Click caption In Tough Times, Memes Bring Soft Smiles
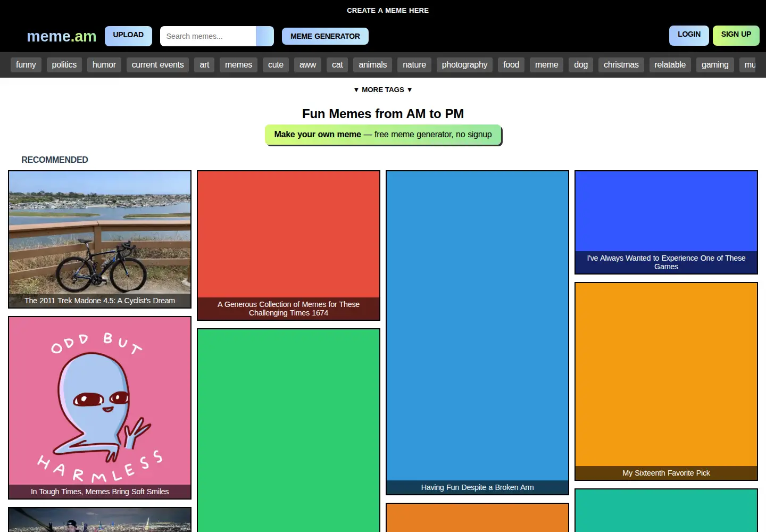Viewport: 766px width, 532px height. point(99,492)
